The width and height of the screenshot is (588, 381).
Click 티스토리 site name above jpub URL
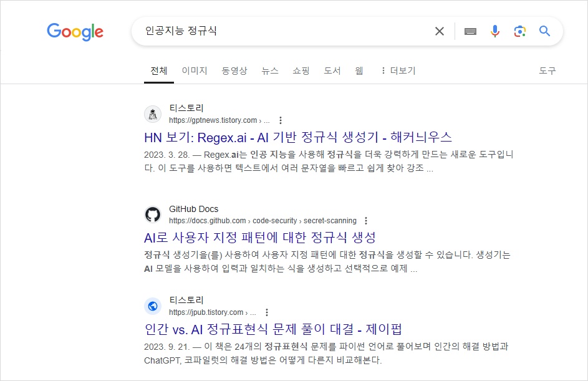point(186,300)
